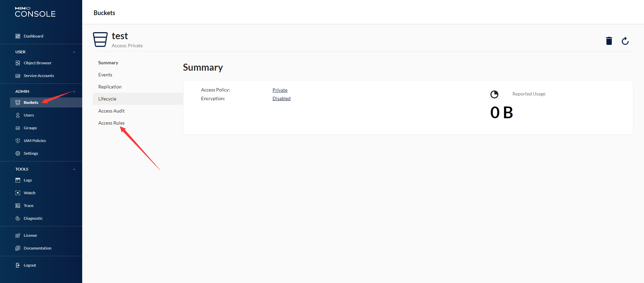Screen dimensions: 644x283
Task: Click the Logout door icon
Action: (x=18, y=265)
